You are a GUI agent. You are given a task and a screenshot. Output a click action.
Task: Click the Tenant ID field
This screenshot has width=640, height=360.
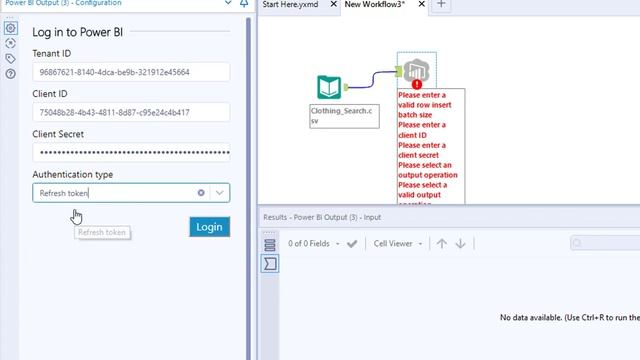pos(131,72)
